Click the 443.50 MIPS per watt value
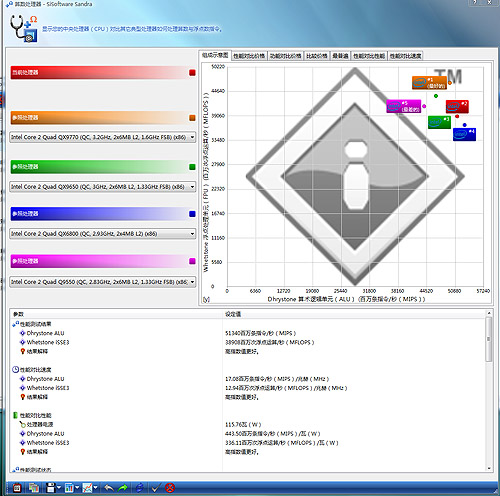The image size is (500, 496). click(272, 434)
